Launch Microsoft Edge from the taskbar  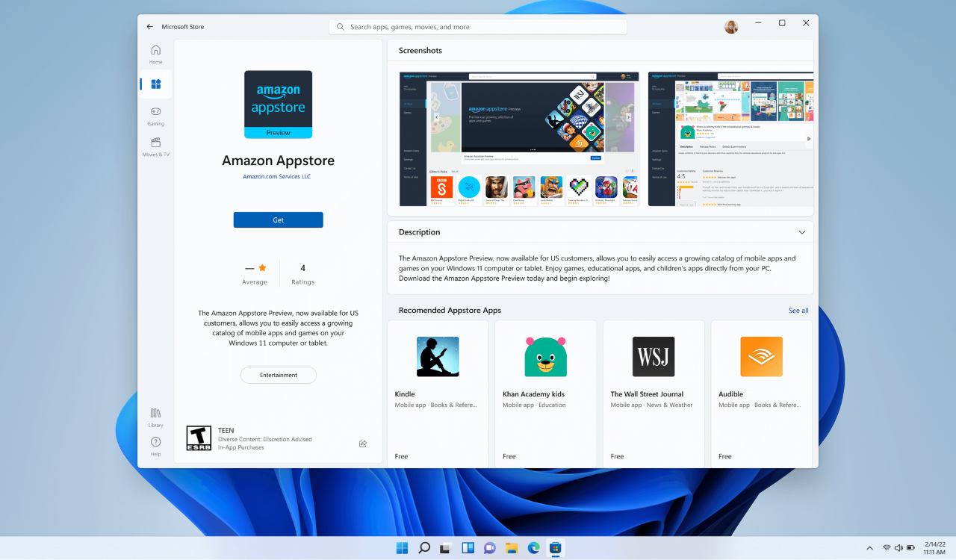pyautogui.click(x=533, y=547)
